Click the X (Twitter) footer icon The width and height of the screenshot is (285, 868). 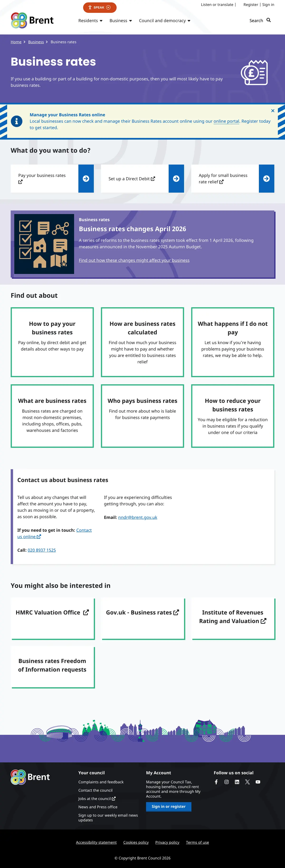(247, 782)
